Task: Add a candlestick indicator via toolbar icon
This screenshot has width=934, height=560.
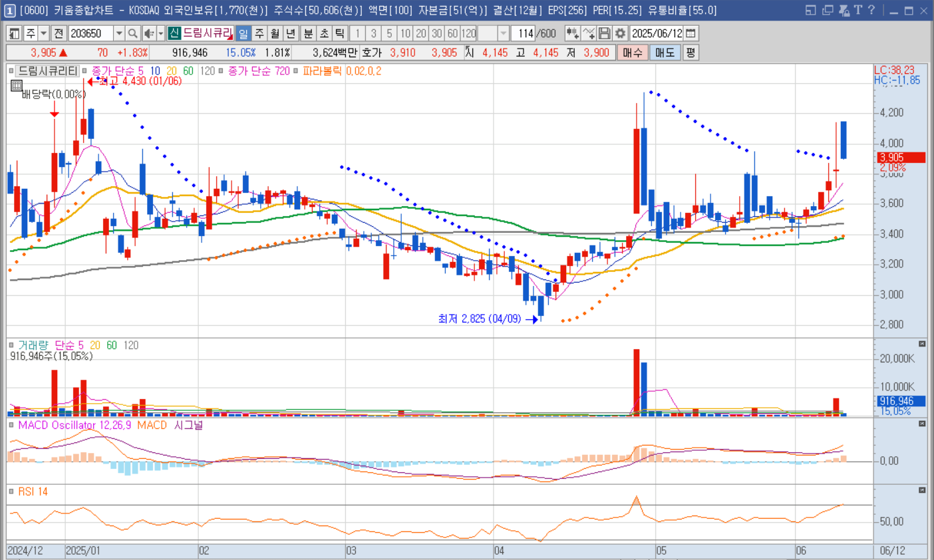Action: pyautogui.click(x=572, y=33)
